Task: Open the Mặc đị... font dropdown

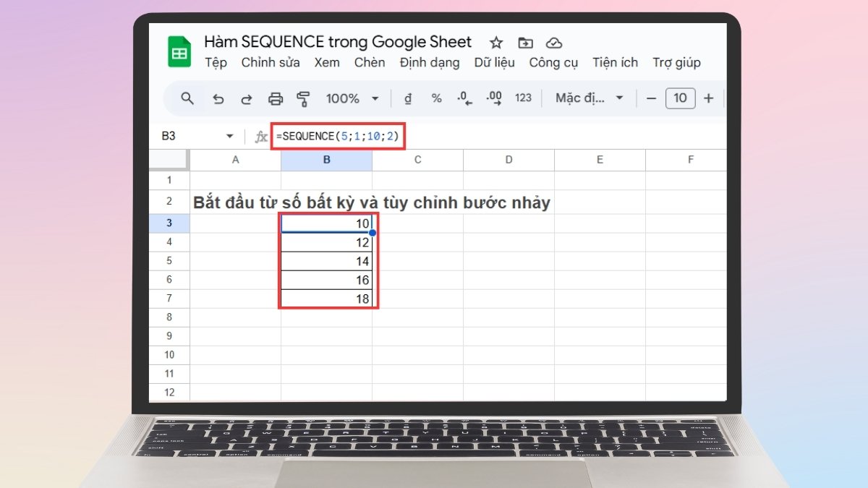Action: [588, 98]
